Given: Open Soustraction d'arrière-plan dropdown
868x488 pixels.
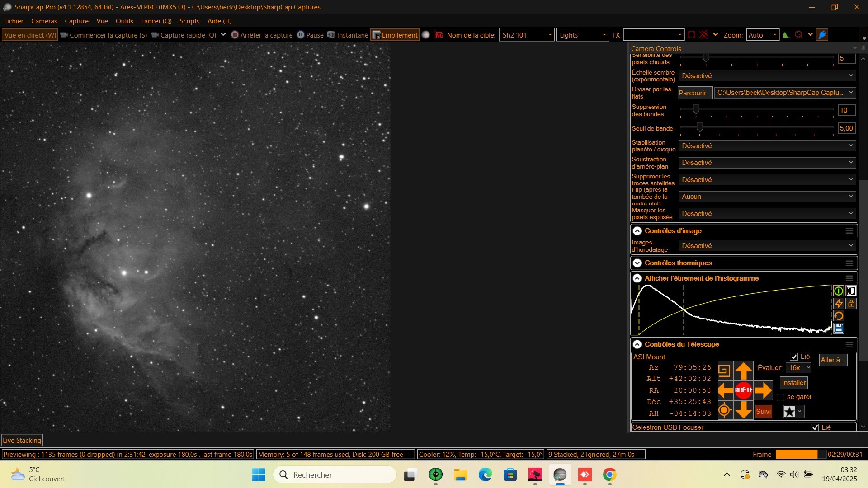Looking at the screenshot, I should pyautogui.click(x=767, y=163).
